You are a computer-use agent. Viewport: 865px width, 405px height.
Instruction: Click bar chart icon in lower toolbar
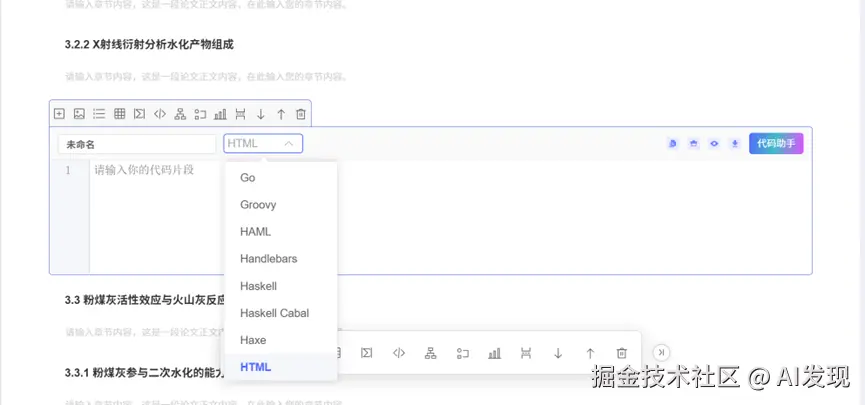pyautogui.click(x=494, y=353)
